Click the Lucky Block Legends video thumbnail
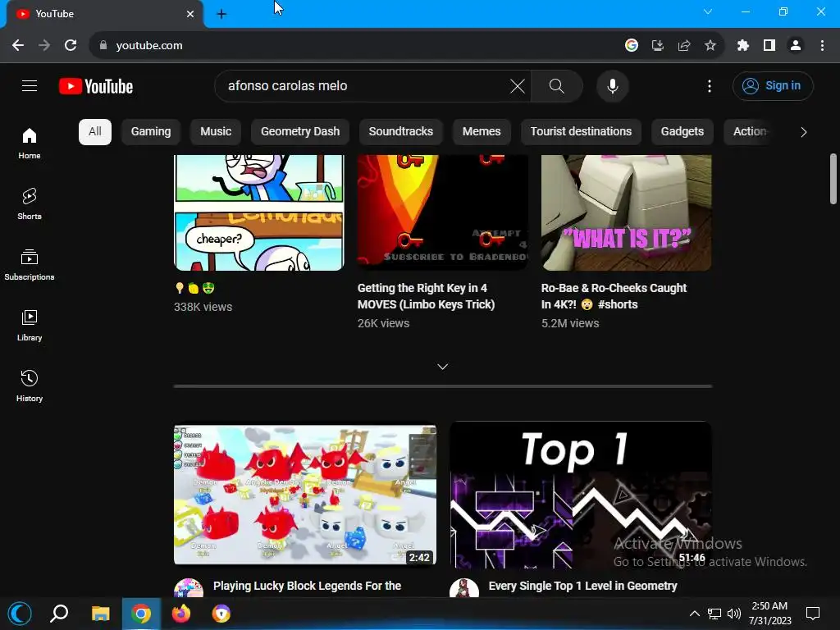The image size is (840, 630). [305, 495]
